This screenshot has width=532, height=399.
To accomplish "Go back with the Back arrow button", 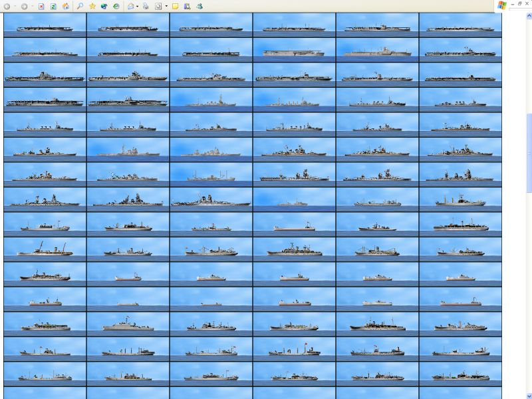I will (x=7, y=7).
